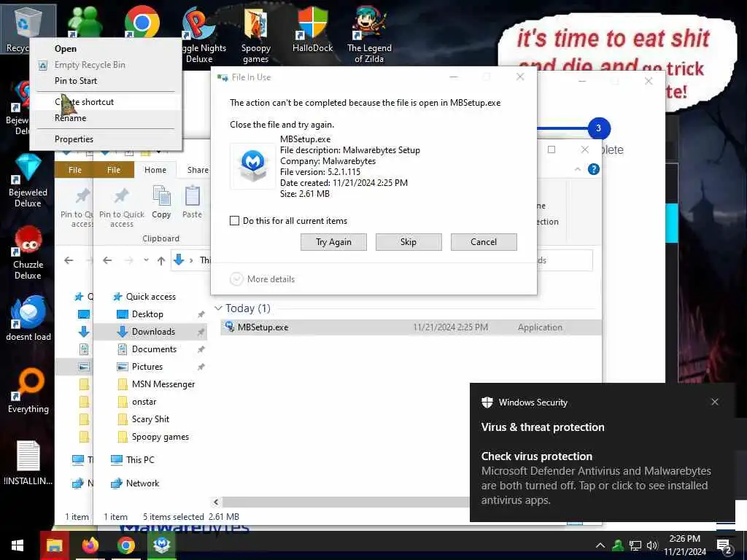Image resolution: width=747 pixels, height=560 pixels.
Task: Go up one folder level in Explorer
Action: coord(161,260)
